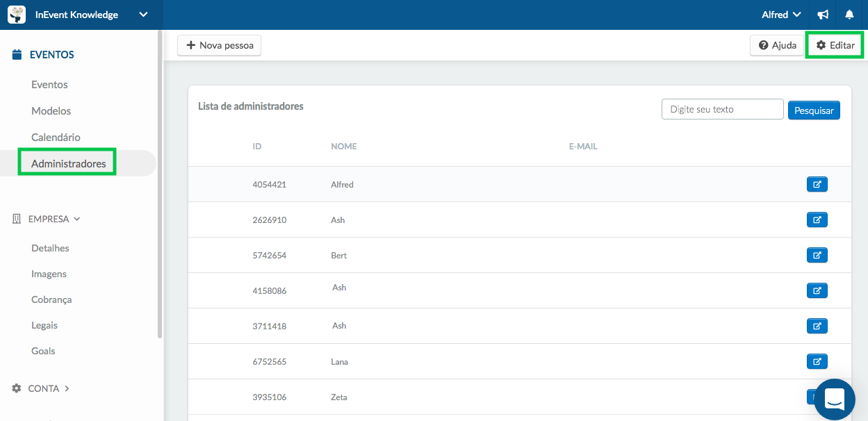Click the name Alfred in the list
The image size is (868, 421).
342,185
